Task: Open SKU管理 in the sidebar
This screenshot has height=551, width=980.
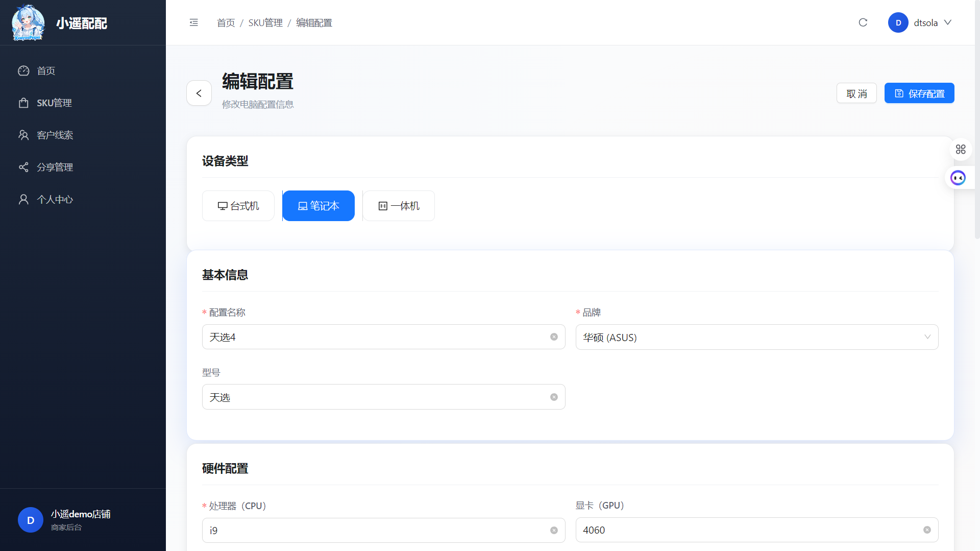Action: tap(54, 103)
